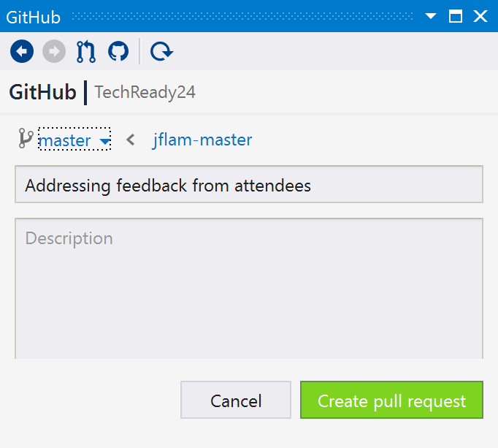Focus the pull request title field
Screen dimensions: 498x448
[249, 184]
